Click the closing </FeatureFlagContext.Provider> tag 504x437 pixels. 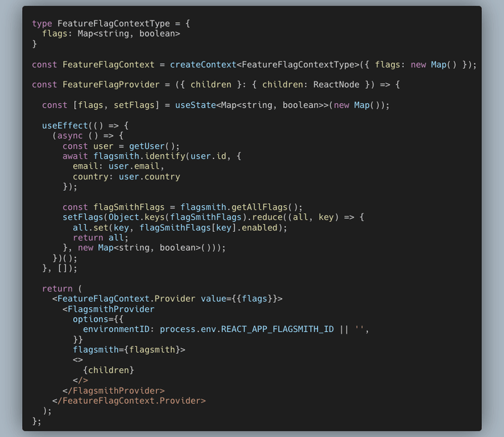click(x=129, y=401)
